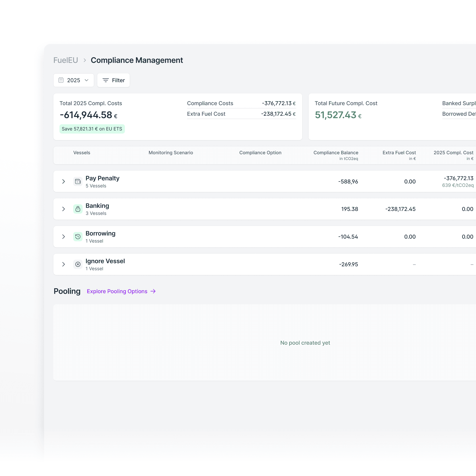The image size is (476, 476).
Task: Click the arrow next to Explore Pooling Options
Action: [x=153, y=291]
